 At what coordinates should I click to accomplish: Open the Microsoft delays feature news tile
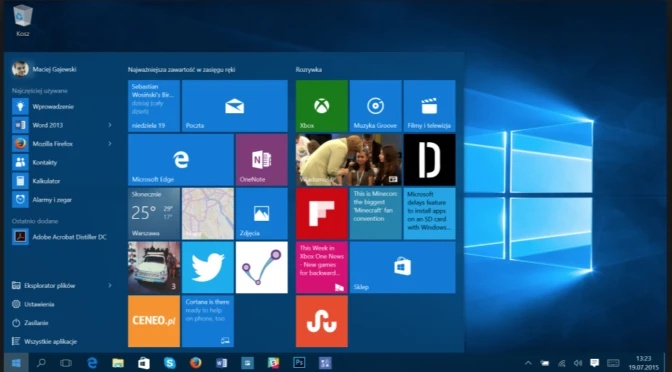pyautogui.click(x=429, y=213)
